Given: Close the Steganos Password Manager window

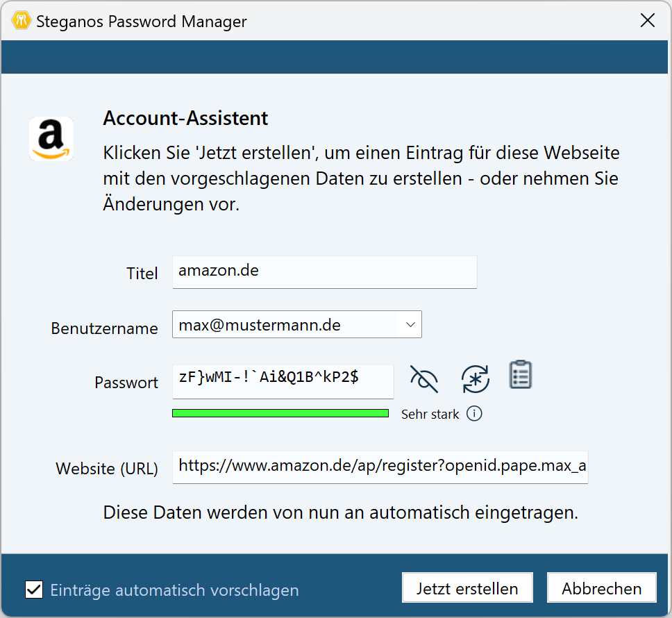Looking at the screenshot, I should [x=647, y=21].
